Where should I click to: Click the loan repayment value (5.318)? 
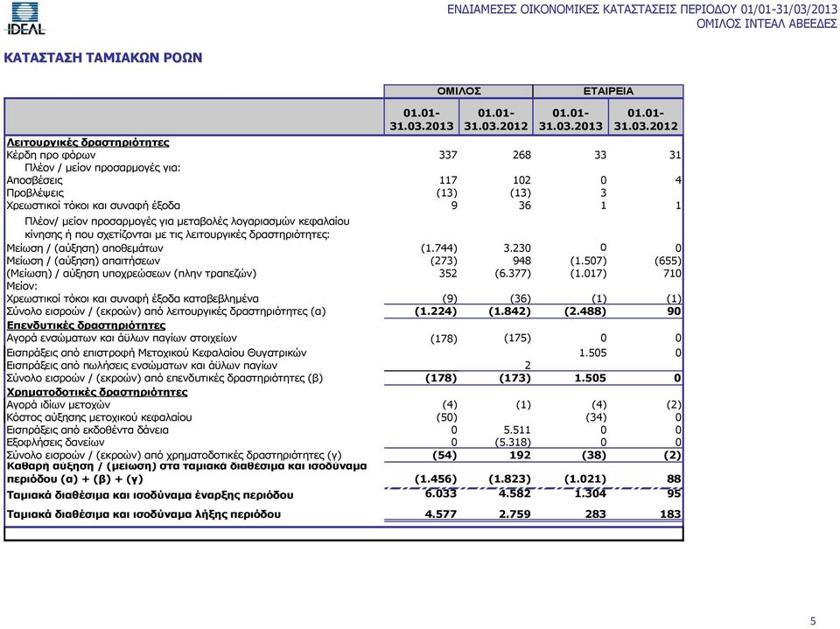(x=513, y=443)
